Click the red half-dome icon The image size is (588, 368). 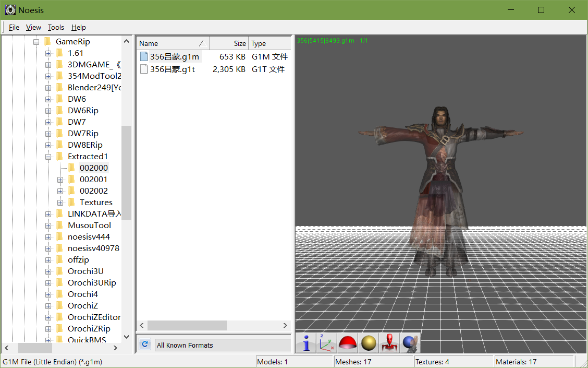347,342
